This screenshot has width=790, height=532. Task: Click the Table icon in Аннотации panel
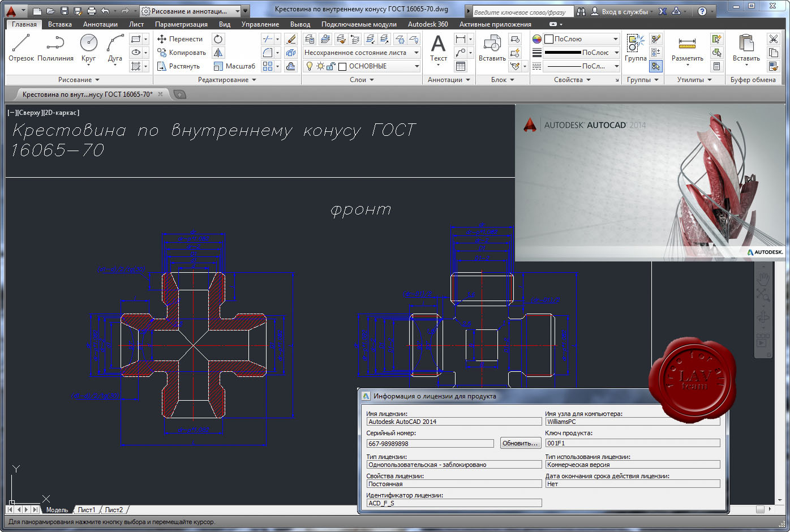coord(461,66)
